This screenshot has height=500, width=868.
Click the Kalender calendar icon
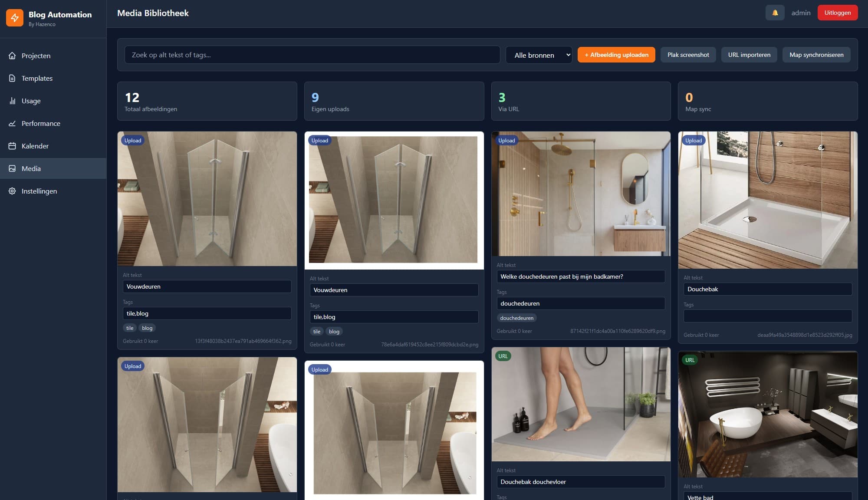(x=12, y=146)
